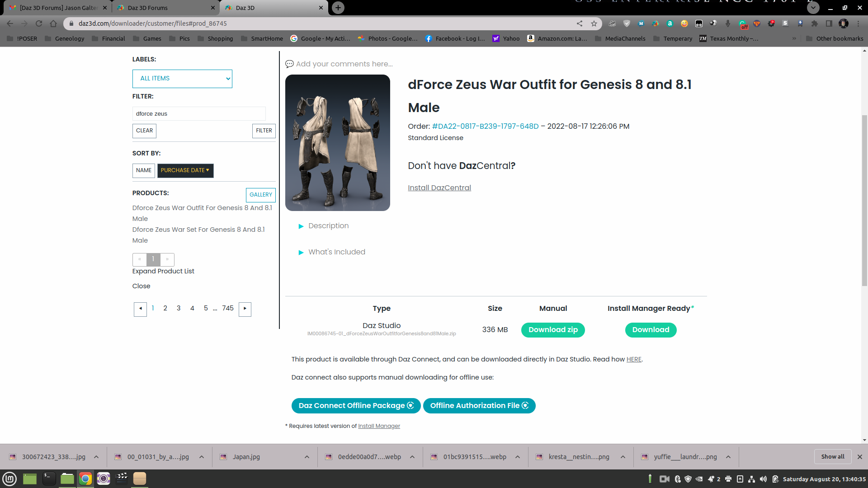Viewport: 868px width, 488px height.
Task: Sort products by Name
Action: click(144, 170)
